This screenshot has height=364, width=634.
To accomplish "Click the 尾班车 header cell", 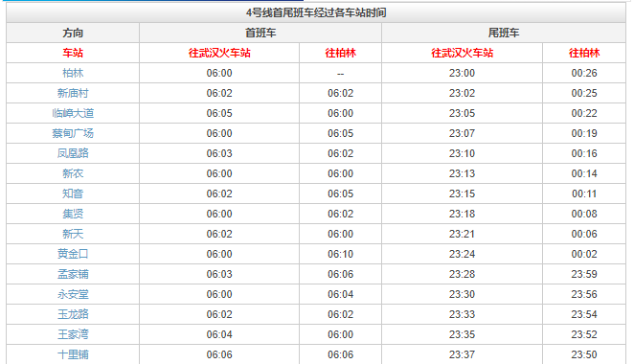I will pyautogui.click(x=504, y=34).
